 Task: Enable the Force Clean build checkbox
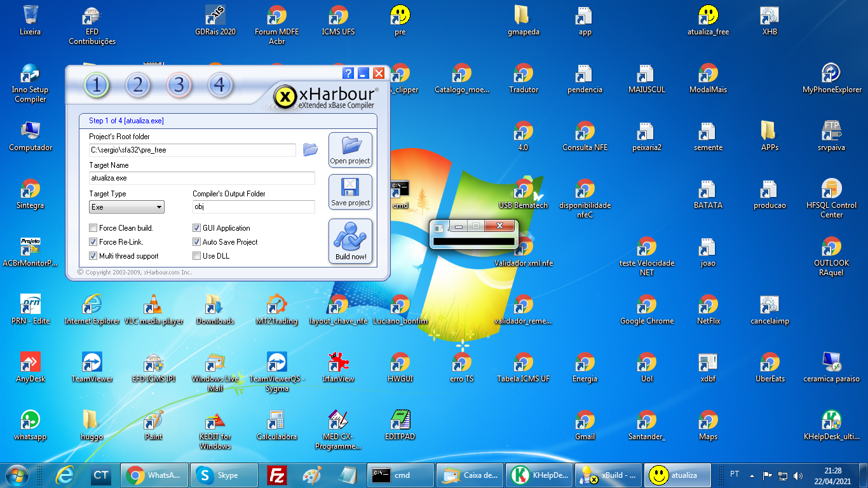click(x=93, y=228)
